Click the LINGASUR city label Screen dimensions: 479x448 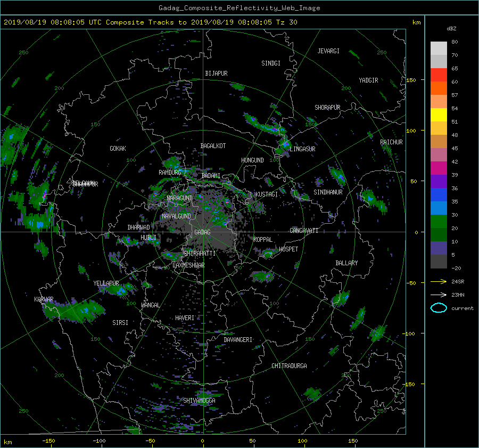(302, 149)
